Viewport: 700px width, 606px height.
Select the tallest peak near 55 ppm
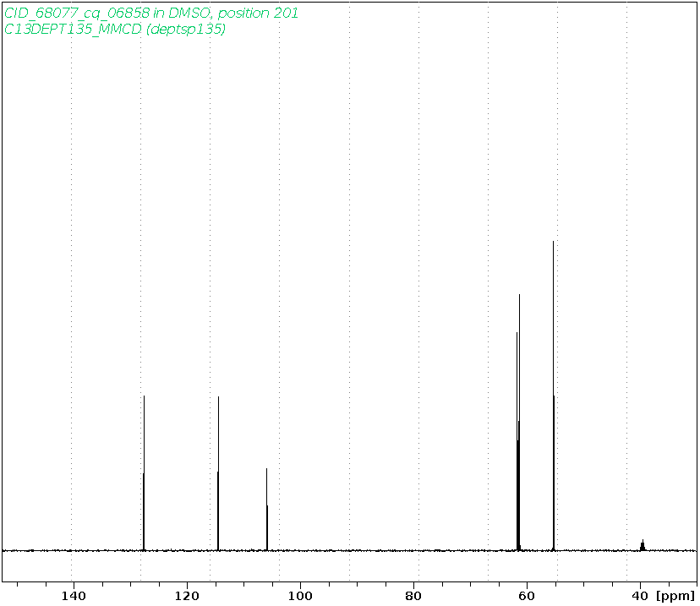coord(554,396)
